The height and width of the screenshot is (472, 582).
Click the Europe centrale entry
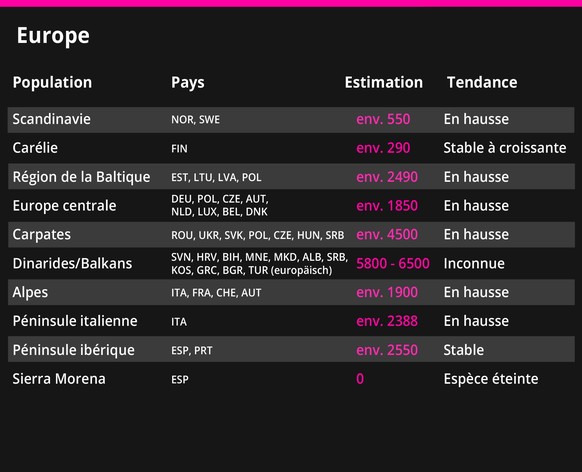tap(65, 206)
